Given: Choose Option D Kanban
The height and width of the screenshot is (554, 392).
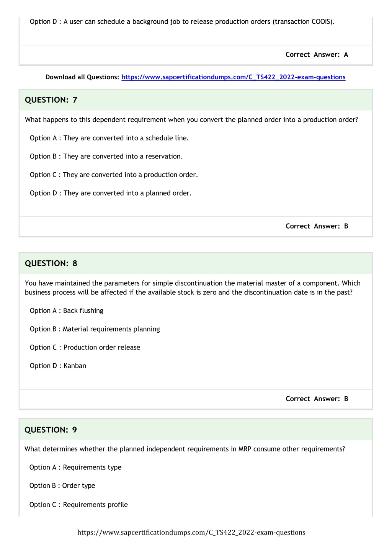Looking at the screenshot, I should coord(58,366).
